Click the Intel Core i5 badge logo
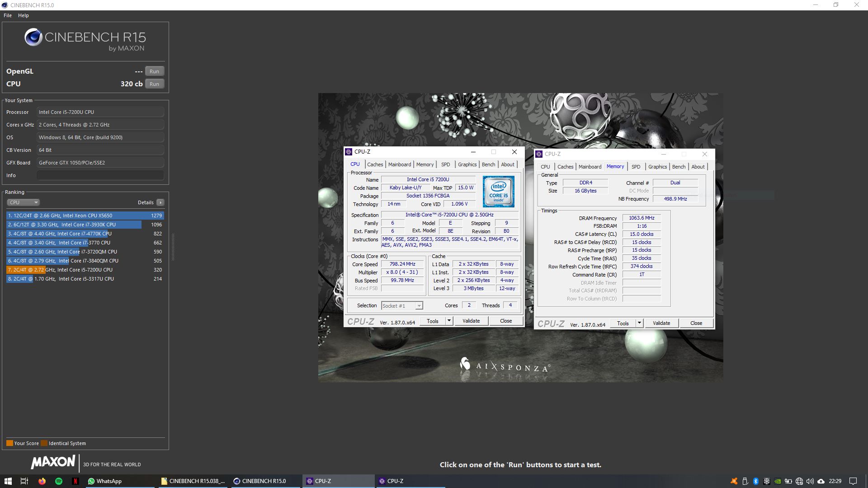Screen dimensions: 868x488 (x=499, y=192)
